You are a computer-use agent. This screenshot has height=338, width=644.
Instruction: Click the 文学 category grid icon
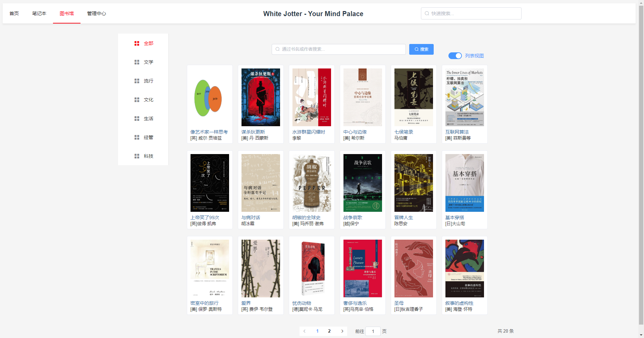[x=137, y=62]
